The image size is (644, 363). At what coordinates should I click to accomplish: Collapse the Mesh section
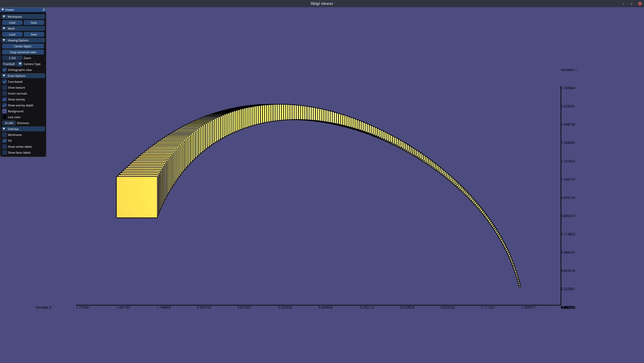pos(4,29)
